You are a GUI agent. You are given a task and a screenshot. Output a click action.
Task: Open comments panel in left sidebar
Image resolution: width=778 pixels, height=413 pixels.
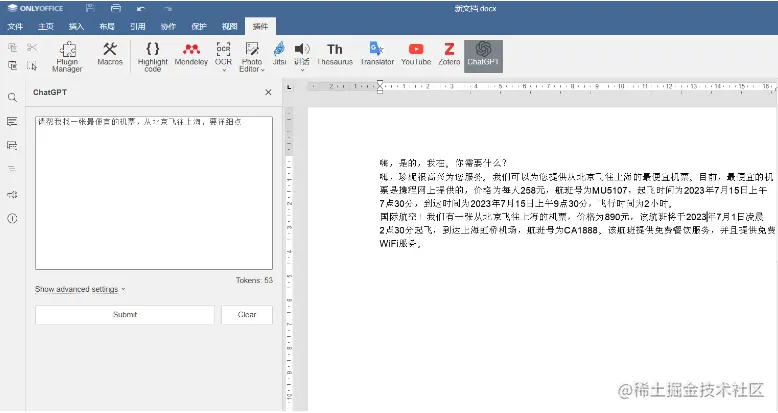tap(12, 122)
